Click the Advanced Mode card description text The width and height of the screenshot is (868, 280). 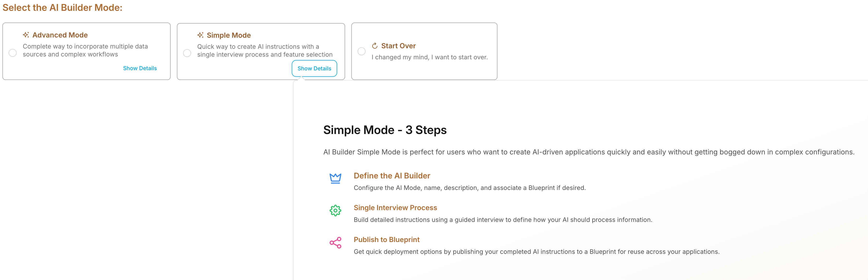tap(85, 50)
